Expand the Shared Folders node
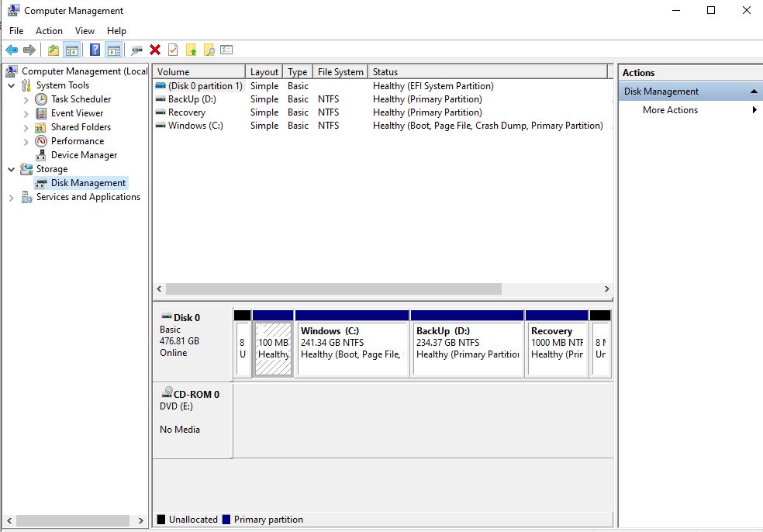763x532 pixels. pyautogui.click(x=26, y=128)
